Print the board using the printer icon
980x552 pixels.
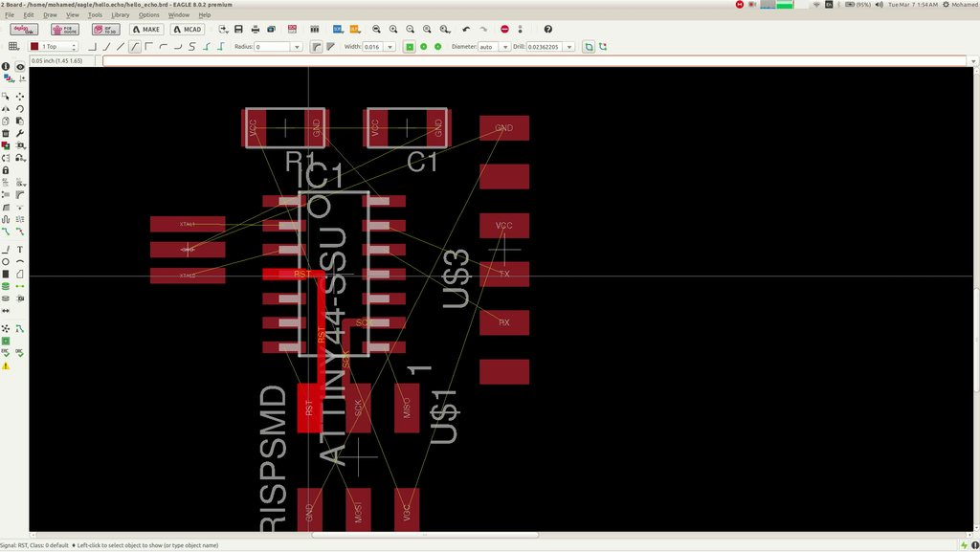pos(255,30)
